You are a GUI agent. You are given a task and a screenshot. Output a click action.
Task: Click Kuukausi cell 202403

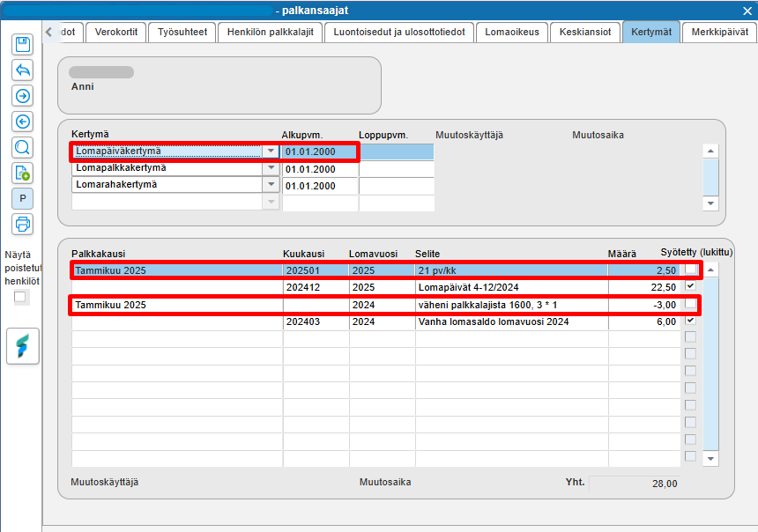click(x=316, y=321)
